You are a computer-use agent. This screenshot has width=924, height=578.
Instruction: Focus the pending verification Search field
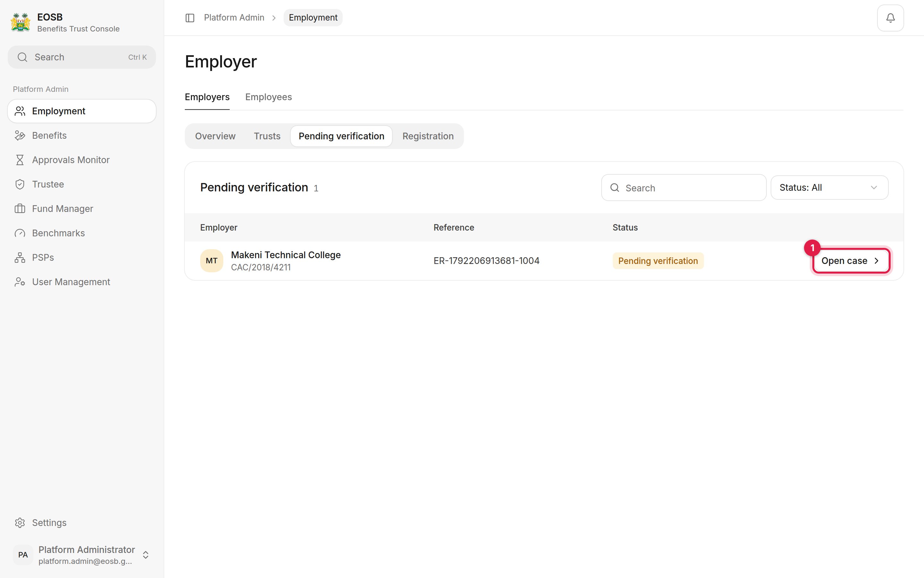coord(683,188)
